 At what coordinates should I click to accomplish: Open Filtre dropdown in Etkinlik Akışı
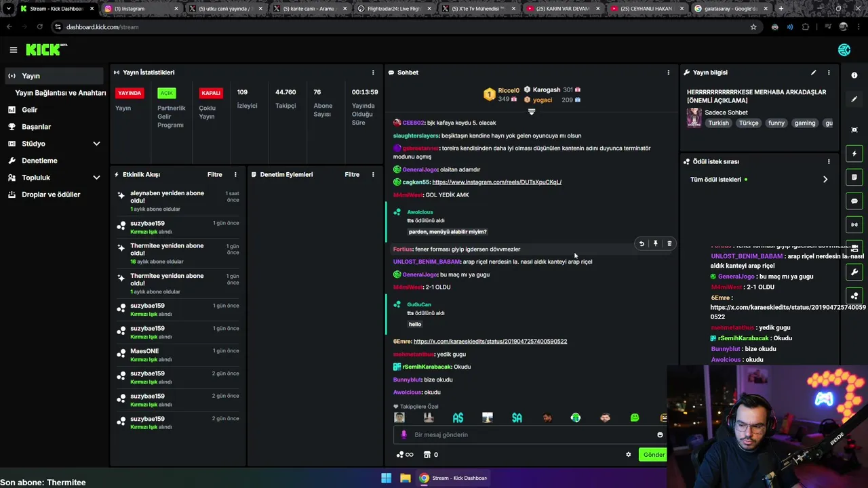click(214, 175)
